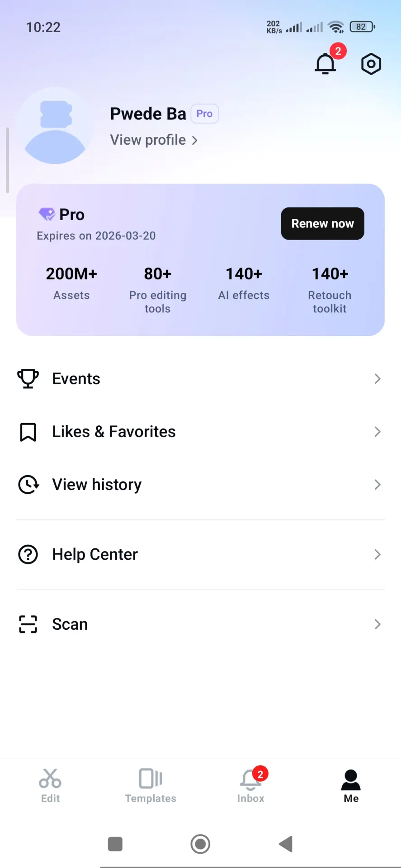The width and height of the screenshot is (401, 868).
Task: Tap the Help Center question mark icon
Action: coord(28,554)
